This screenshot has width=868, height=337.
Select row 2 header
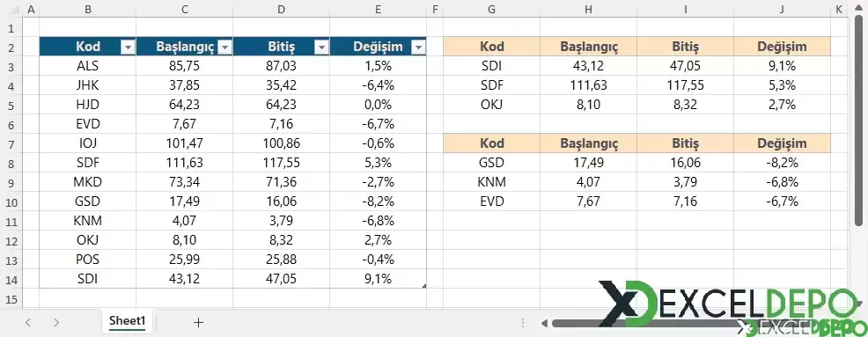pos(11,47)
